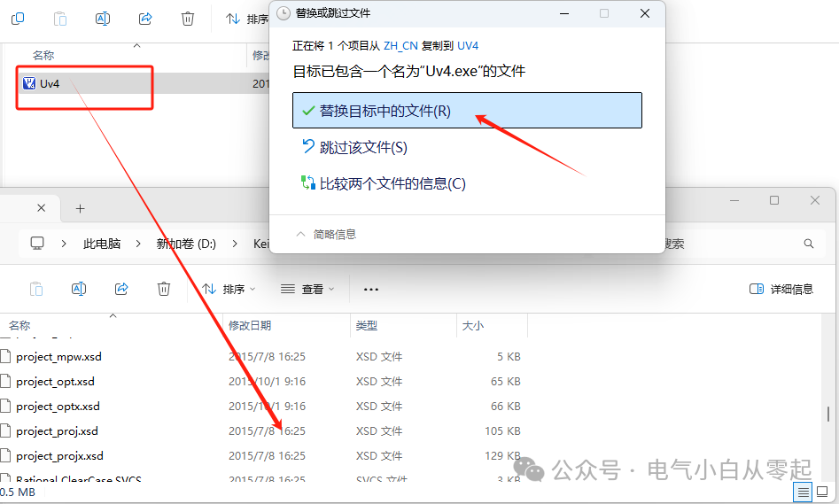Expand 简略信息 in the replace dialog

pos(325,235)
